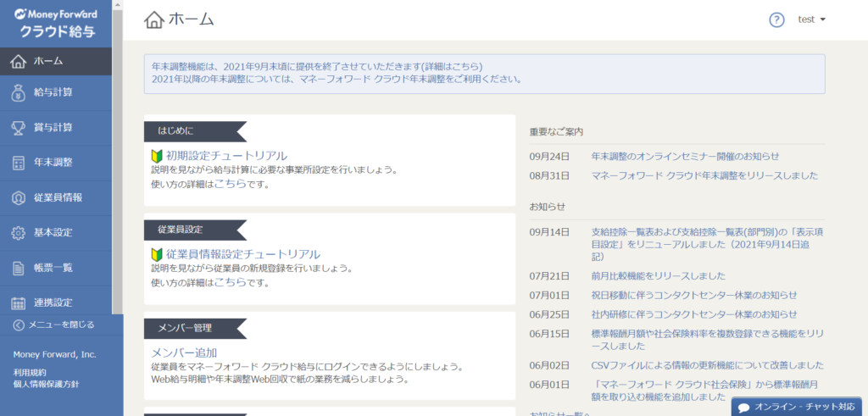The height and width of the screenshot is (416, 868).
Task: Click the Money Forward, Inc. footer text
Action: click(x=55, y=355)
